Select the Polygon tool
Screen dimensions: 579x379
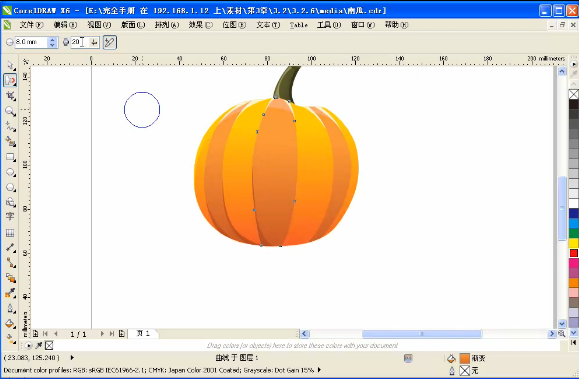pos(10,187)
